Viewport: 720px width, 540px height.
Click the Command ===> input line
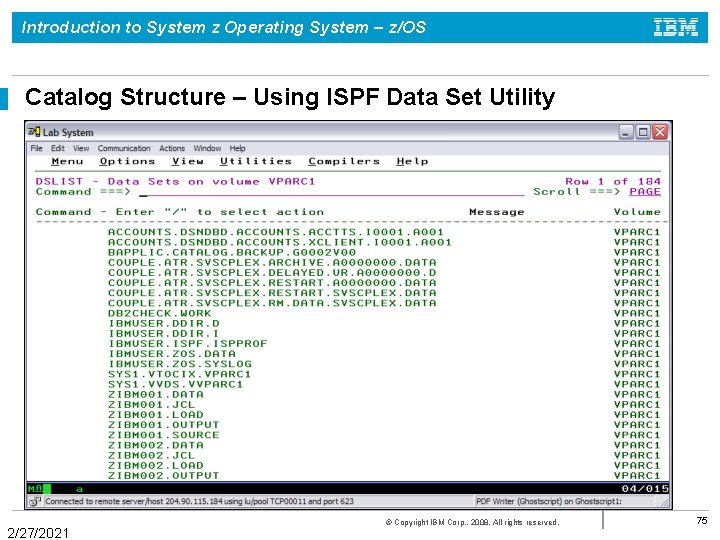pos(331,192)
